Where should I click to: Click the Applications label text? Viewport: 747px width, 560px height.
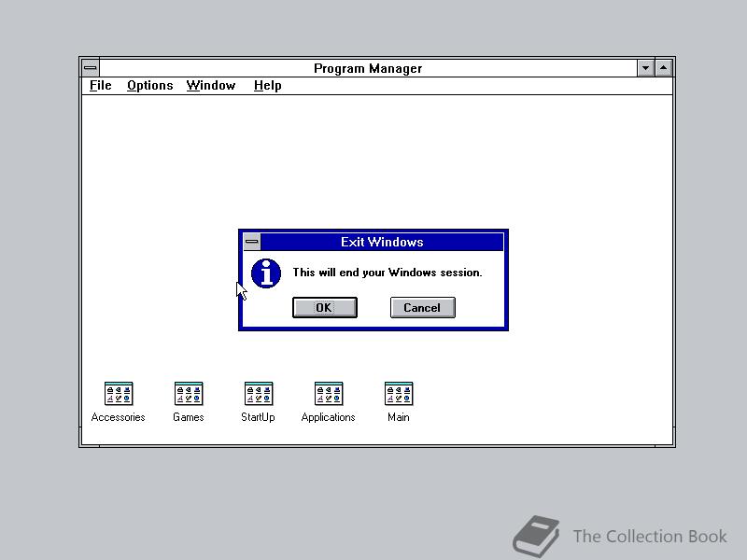pos(329,417)
